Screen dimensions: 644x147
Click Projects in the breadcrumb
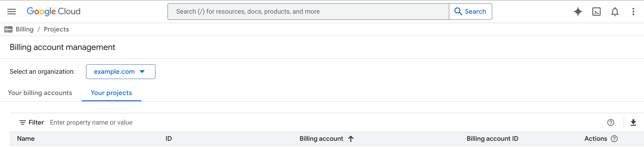point(56,29)
